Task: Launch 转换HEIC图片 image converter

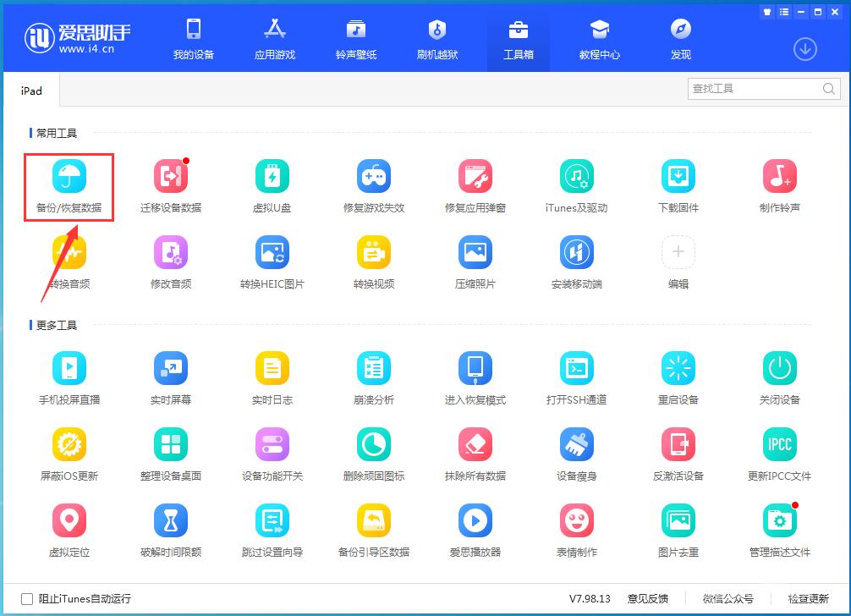Action: point(272,262)
